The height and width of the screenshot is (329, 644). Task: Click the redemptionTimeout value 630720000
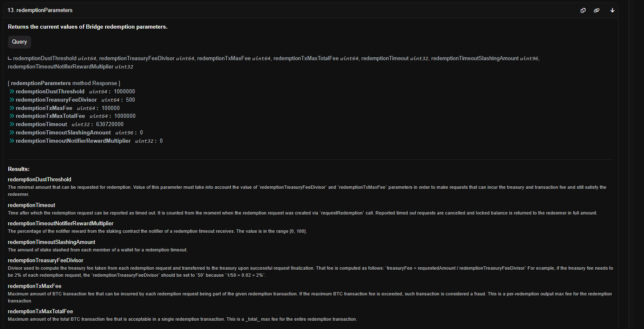click(110, 124)
